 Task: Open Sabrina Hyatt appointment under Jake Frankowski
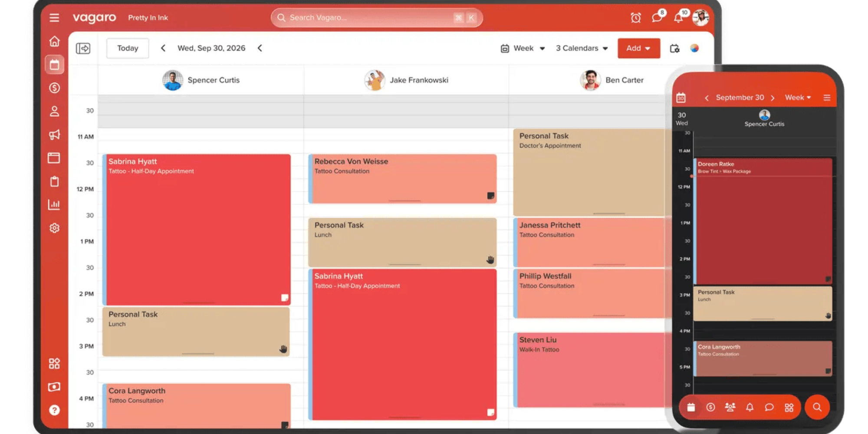pyautogui.click(x=402, y=345)
